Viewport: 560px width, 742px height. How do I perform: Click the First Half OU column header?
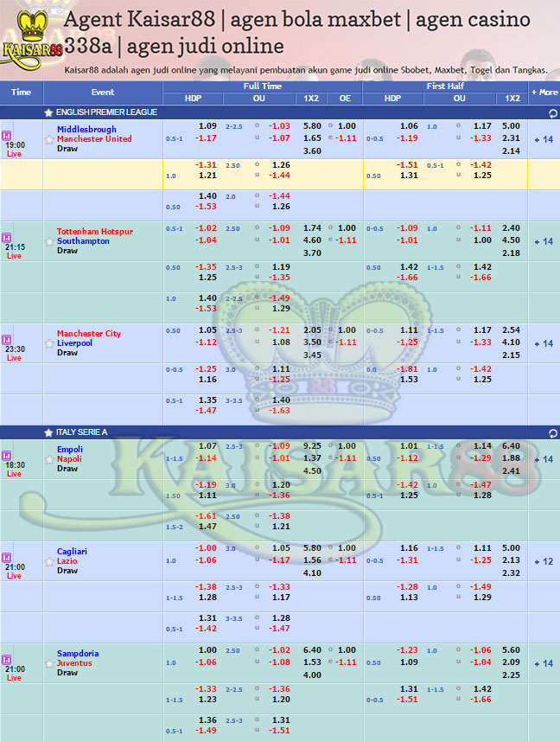(459, 99)
